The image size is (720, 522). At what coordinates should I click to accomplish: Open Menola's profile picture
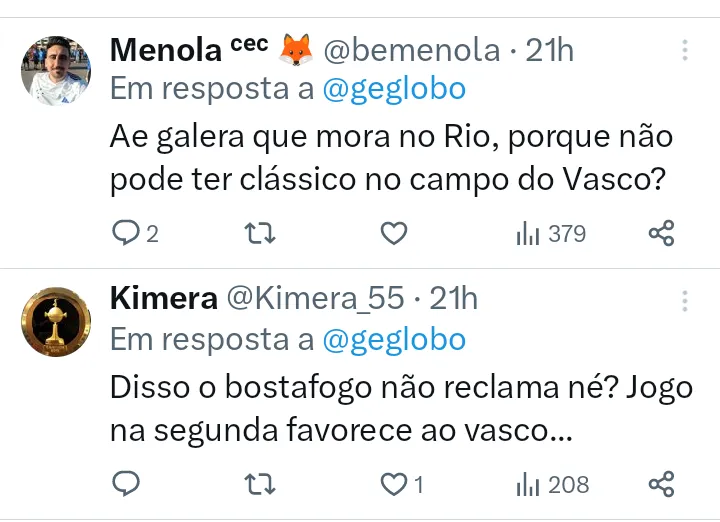(56, 70)
